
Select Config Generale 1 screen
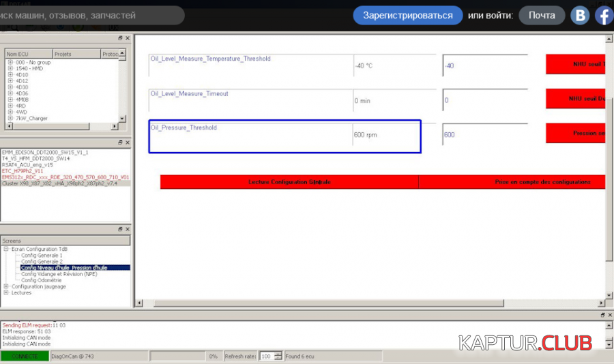tap(42, 256)
